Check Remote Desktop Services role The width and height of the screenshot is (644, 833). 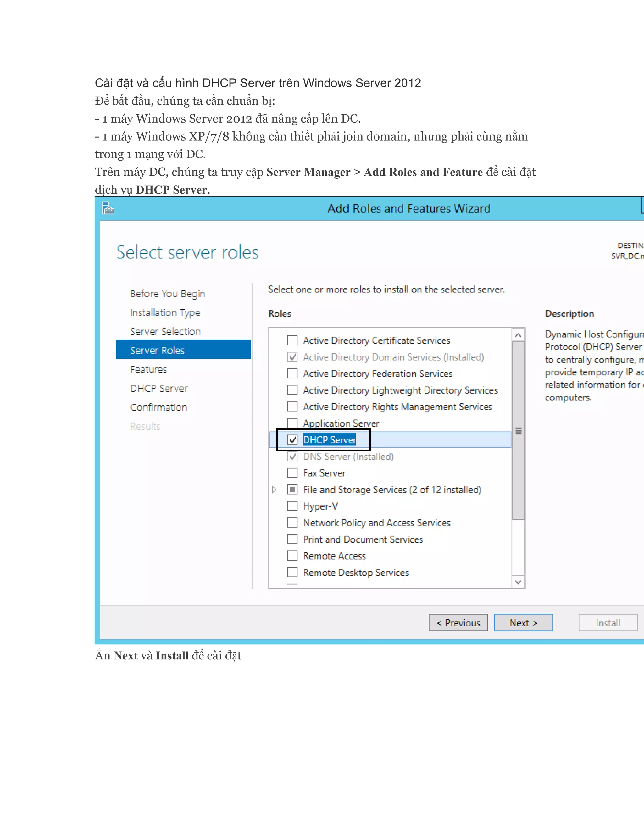tap(292, 572)
